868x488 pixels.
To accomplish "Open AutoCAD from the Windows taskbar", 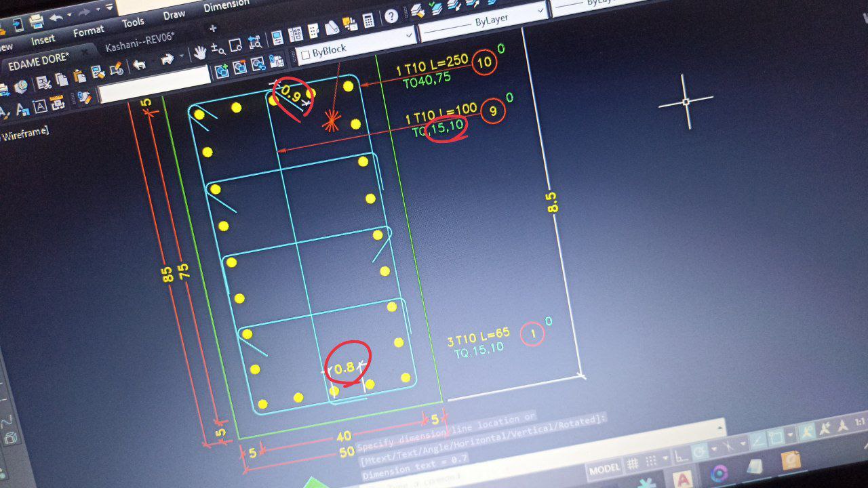I will (x=683, y=479).
